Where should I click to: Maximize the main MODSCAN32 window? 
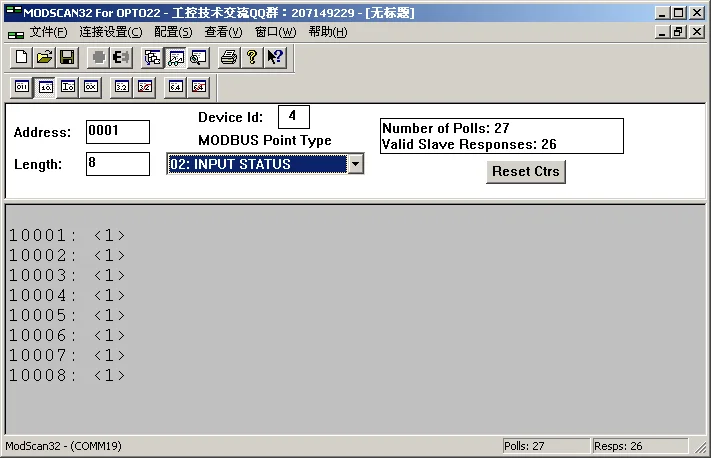point(678,13)
